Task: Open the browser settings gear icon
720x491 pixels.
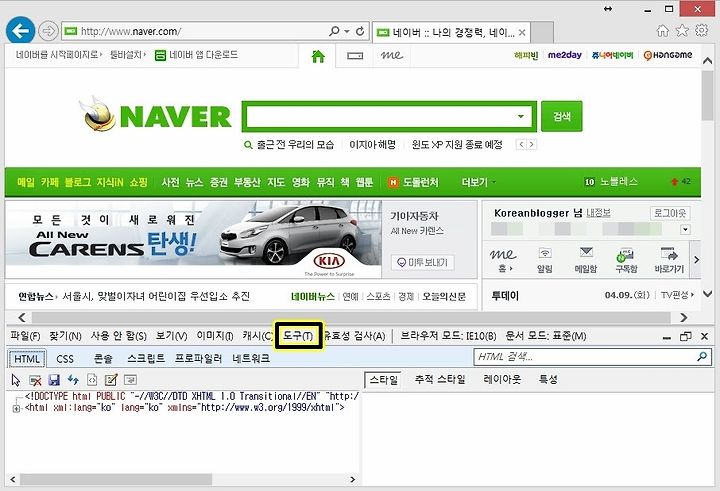Action: tap(702, 31)
